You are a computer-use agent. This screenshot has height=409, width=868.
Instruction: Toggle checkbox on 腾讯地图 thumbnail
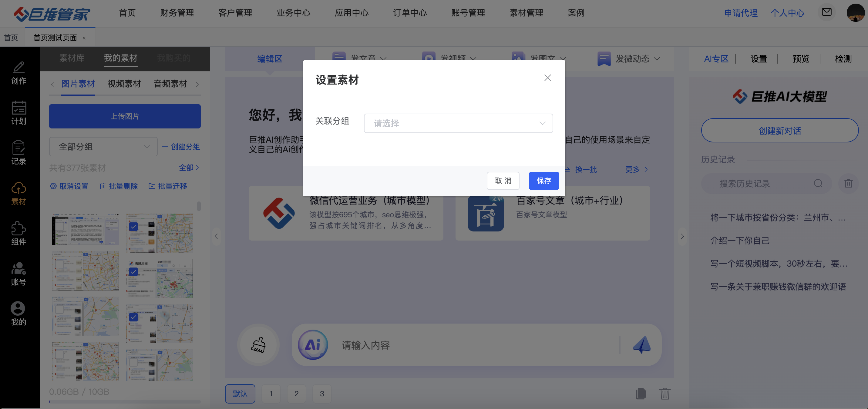coord(133,272)
